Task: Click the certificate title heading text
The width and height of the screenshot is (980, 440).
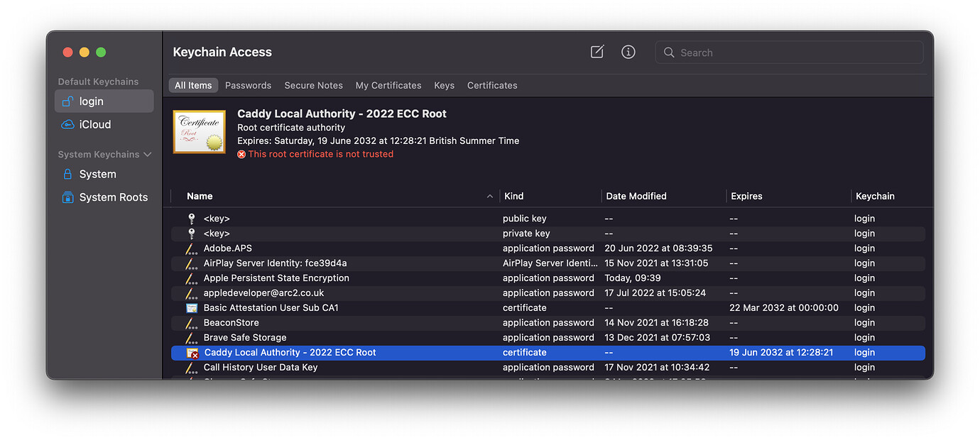Action: tap(342, 114)
